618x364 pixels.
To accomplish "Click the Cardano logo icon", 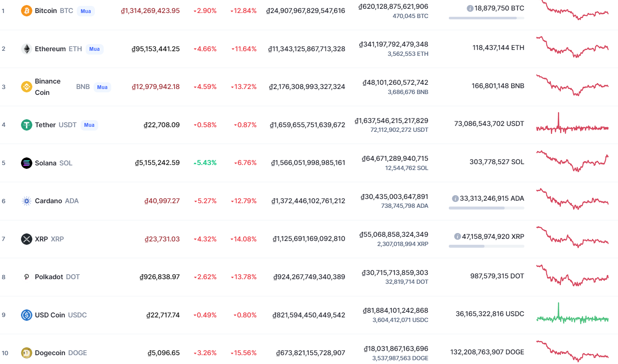I will [x=26, y=201].
